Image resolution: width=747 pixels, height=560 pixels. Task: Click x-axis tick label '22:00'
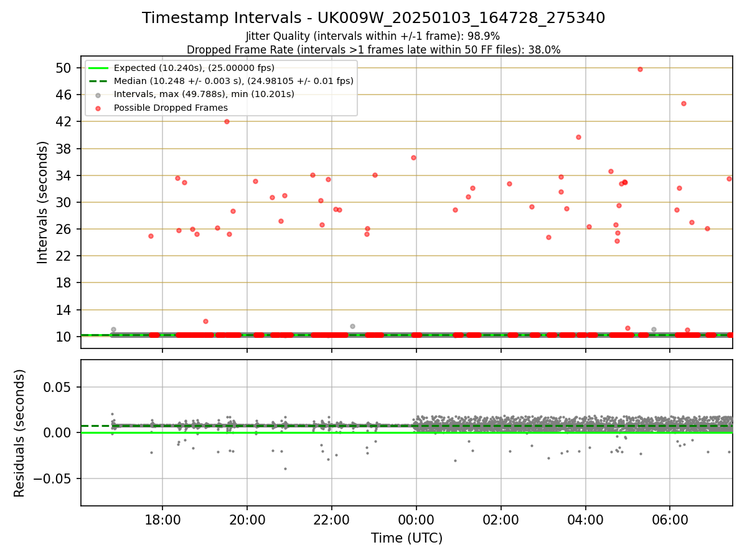[332, 520]
